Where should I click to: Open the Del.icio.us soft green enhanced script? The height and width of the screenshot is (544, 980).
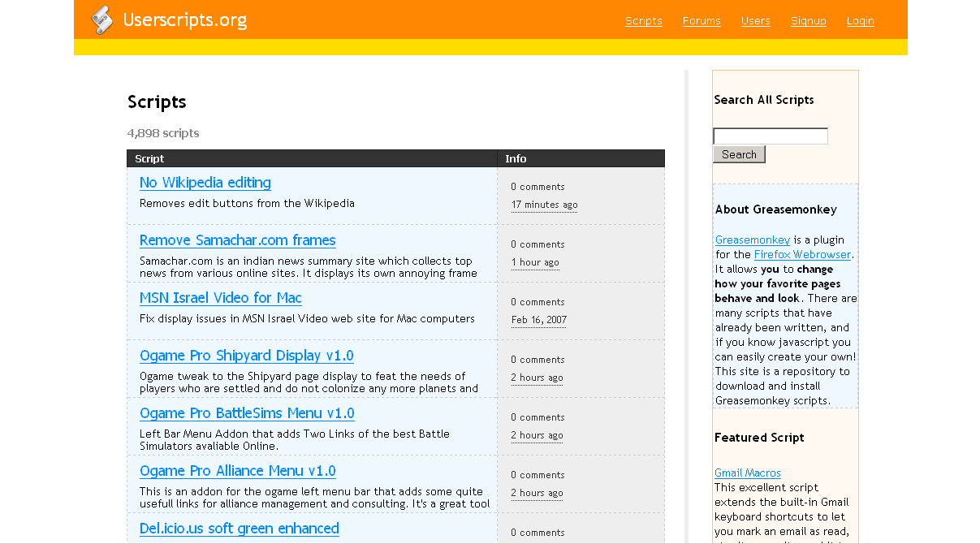(x=240, y=529)
